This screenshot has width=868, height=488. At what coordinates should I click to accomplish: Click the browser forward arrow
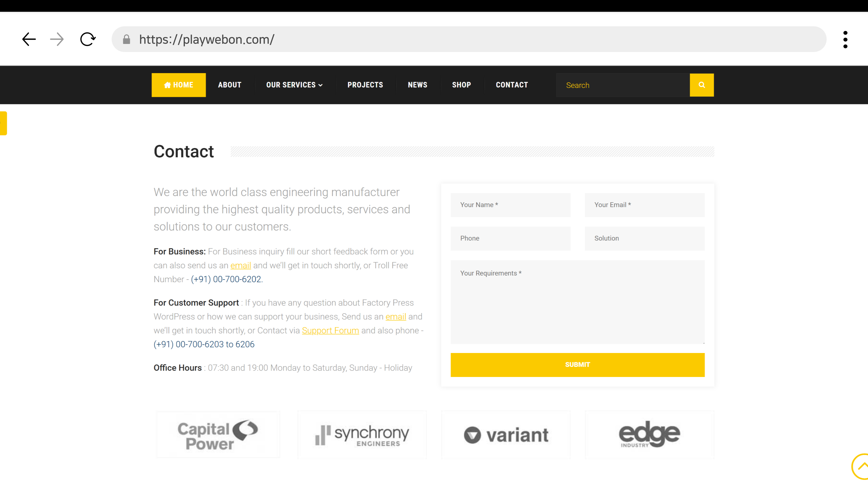click(57, 39)
